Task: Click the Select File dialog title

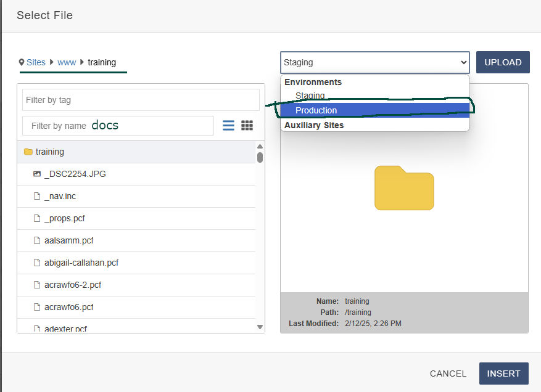Action: [45, 15]
